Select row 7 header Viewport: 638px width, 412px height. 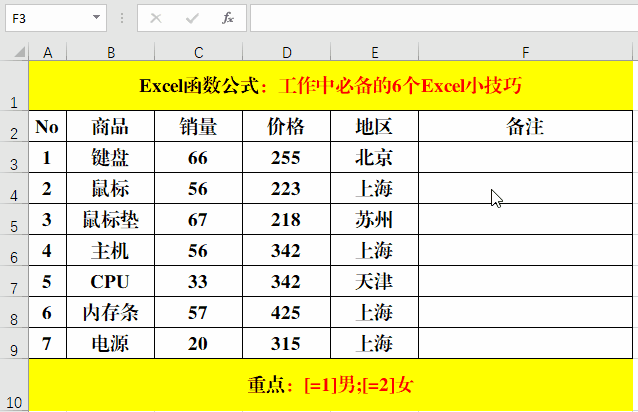pos(14,281)
